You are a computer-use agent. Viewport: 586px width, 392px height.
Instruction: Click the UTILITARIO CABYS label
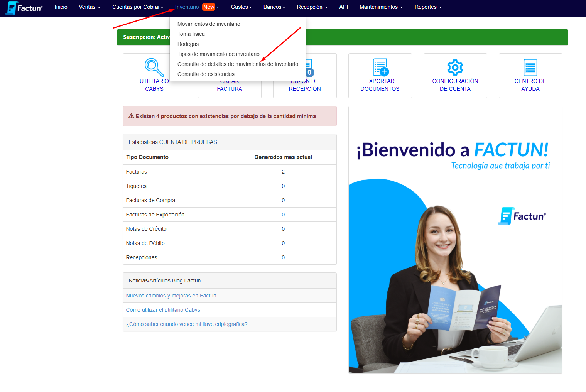[154, 85]
